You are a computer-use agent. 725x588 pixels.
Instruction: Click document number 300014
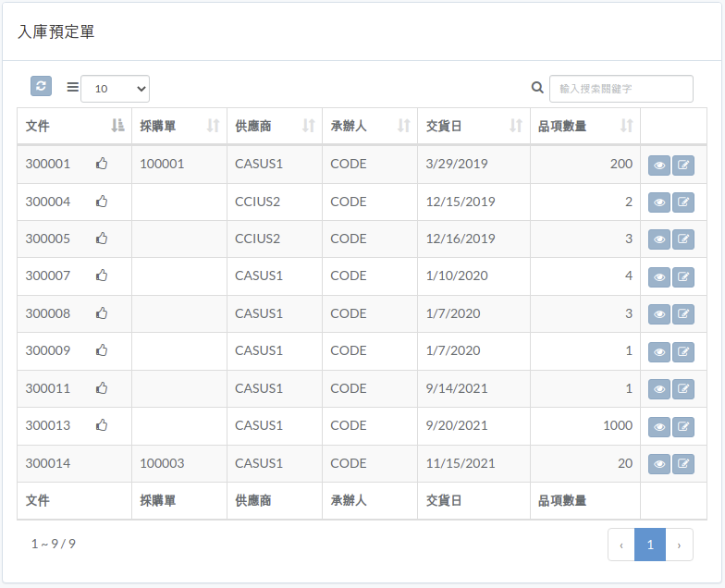[48, 463]
